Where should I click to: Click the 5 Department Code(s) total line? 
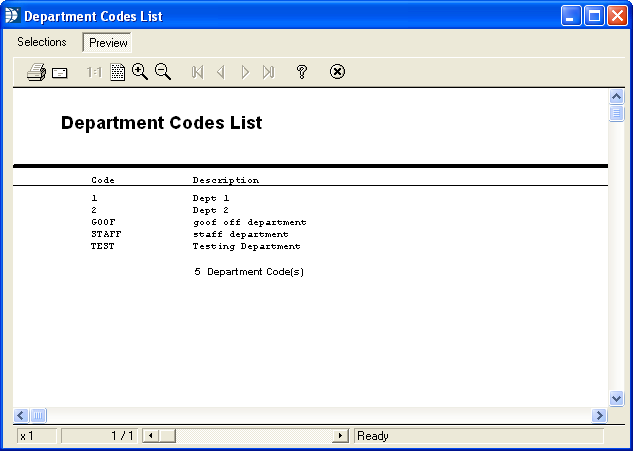coord(249,272)
